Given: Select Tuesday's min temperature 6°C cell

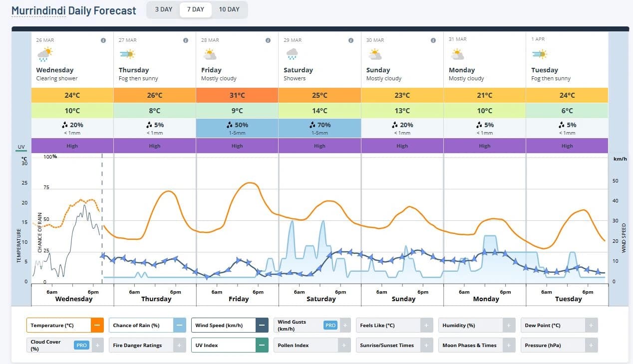Looking at the screenshot, I should pyautogui.click(x=567, y=111).
